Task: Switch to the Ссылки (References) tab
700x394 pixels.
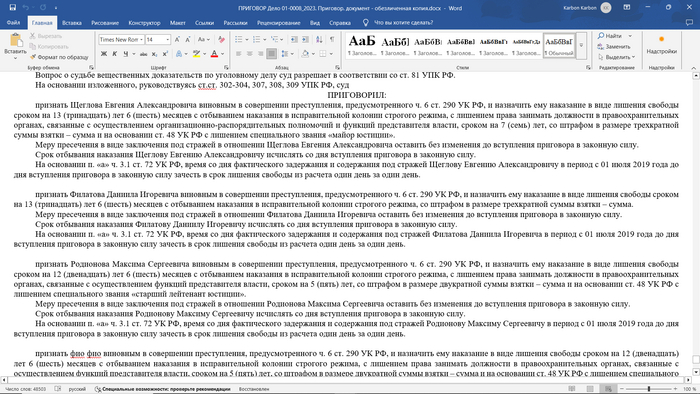Action: 204,23
